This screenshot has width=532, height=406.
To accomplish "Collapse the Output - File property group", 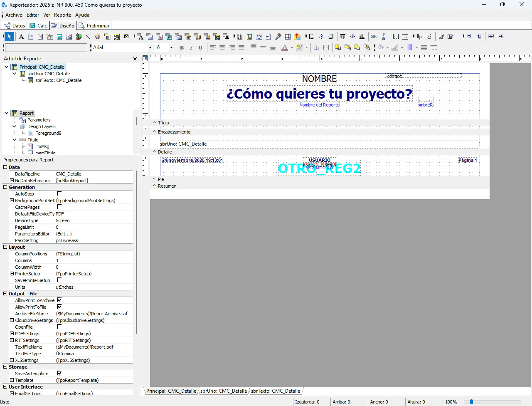I will (x=5, y=294).
